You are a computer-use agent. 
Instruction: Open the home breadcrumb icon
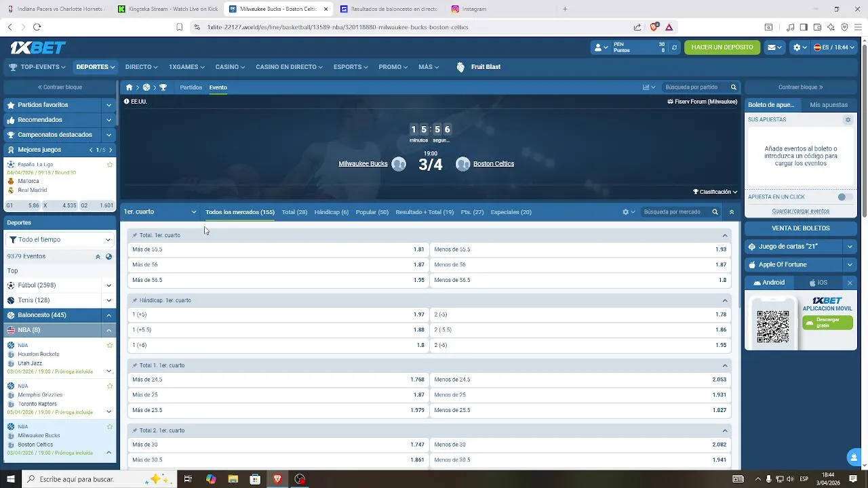tap(129, 87)
